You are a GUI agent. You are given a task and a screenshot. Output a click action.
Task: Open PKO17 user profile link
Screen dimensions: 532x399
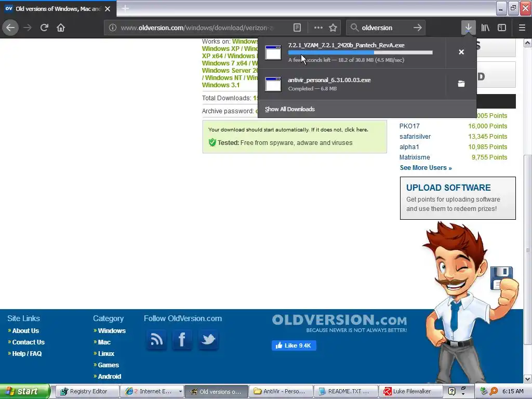click(x=409, y=126)
